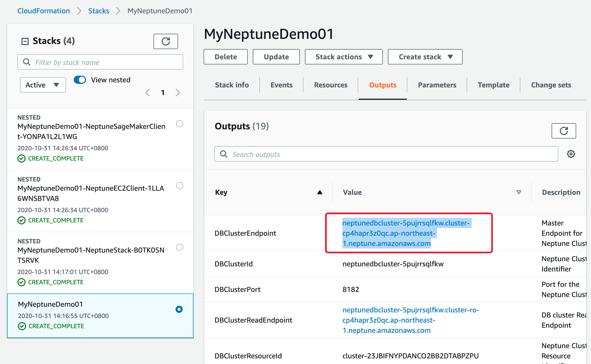
Task: Click the Delete stack button
Action: click(225, 57)
